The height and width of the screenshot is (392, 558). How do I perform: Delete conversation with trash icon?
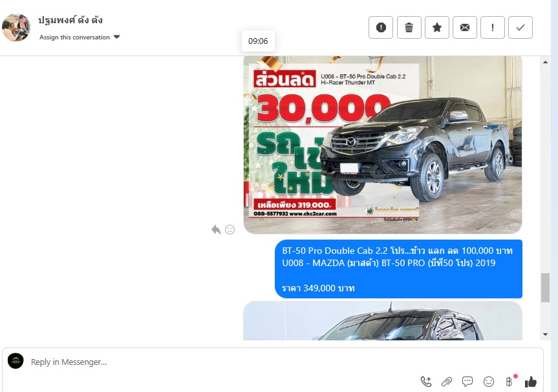tap(409, 27)
